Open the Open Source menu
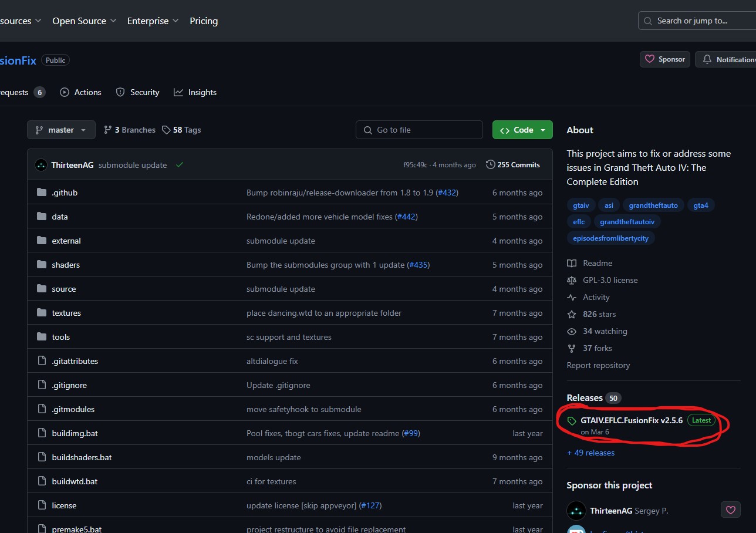 pyautogui.click(x=85, y=21)
